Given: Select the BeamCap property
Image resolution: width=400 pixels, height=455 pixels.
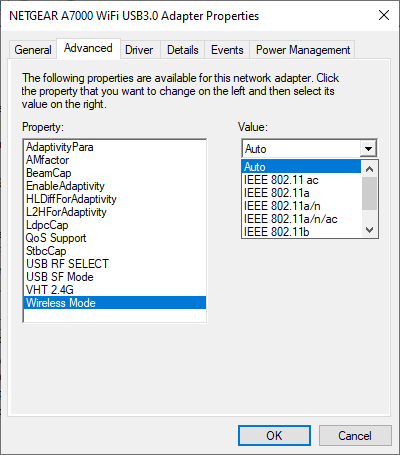Looking at the screenshot, I should point(115,173).
